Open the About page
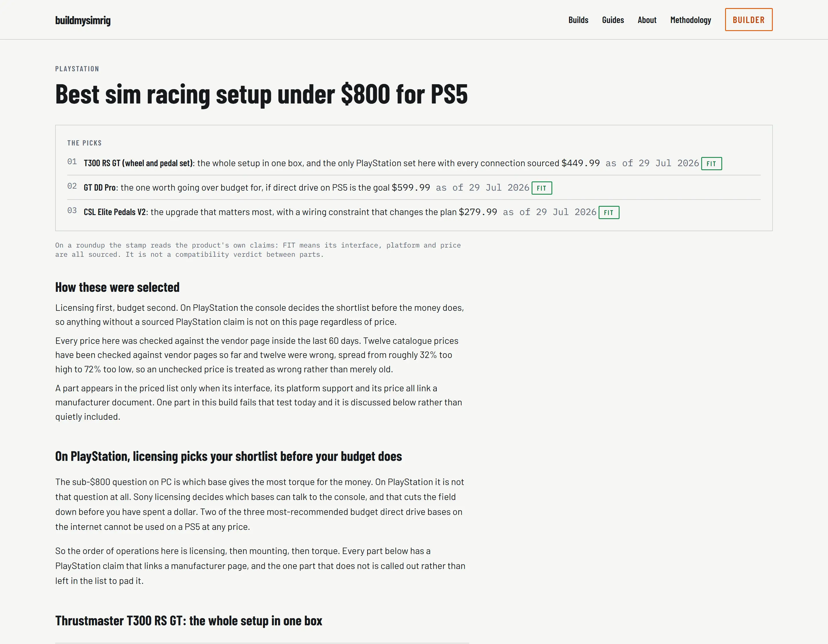The height and width of the screenshot is (644, 828). click(x=647, y=20)
